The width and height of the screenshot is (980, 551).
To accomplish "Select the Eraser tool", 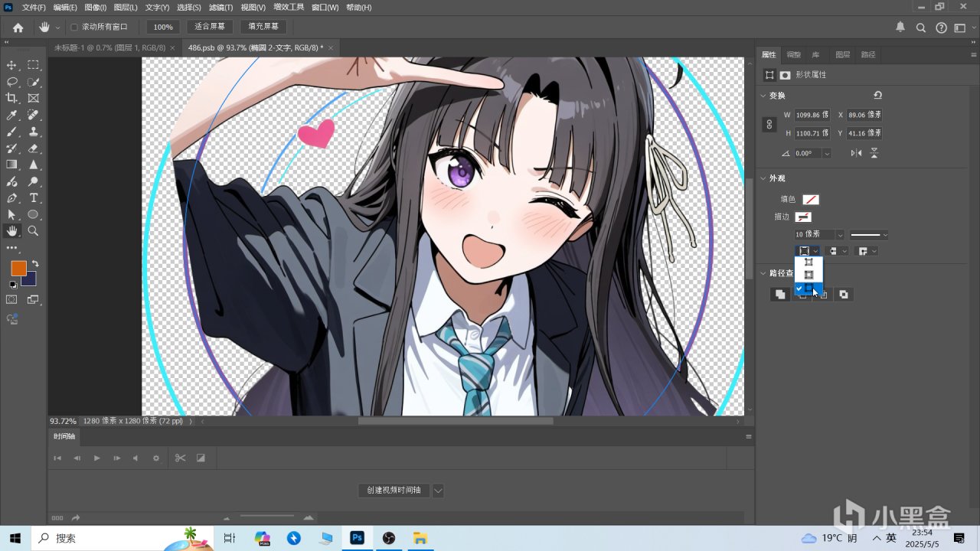I will 34,148.
